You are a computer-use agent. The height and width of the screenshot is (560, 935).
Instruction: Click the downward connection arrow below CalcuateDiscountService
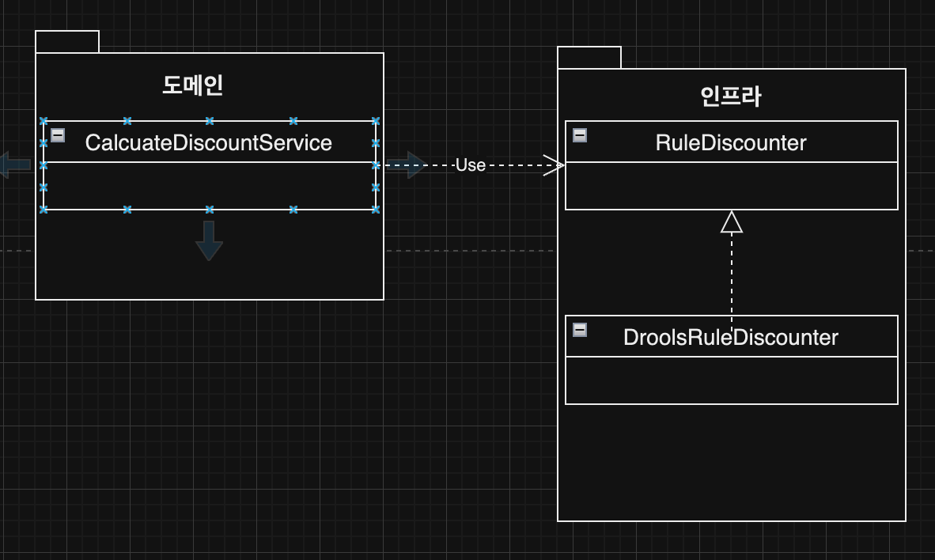(210, 241)
